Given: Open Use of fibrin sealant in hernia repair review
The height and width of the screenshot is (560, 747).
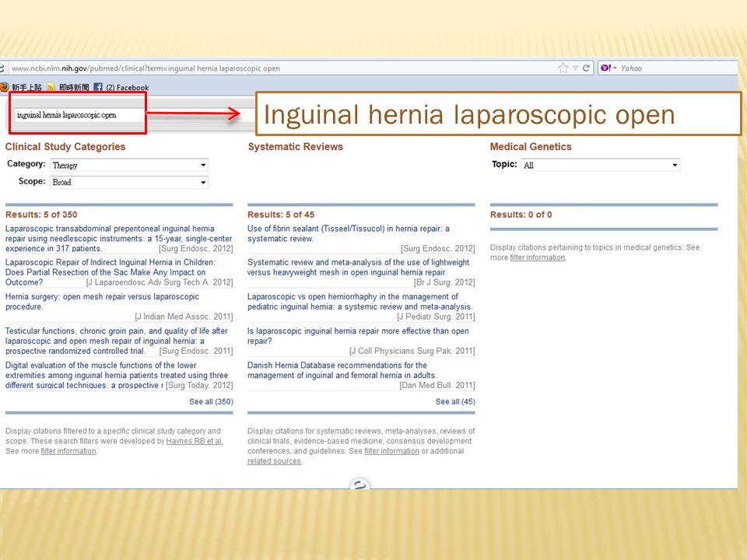Looking at the screenshot, I should point(349,233).
